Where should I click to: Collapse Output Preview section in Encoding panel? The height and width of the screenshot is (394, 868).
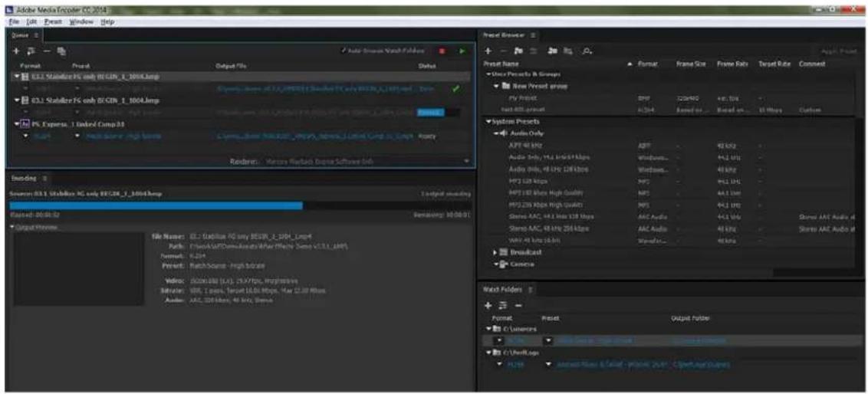click(x=12, y=227)
